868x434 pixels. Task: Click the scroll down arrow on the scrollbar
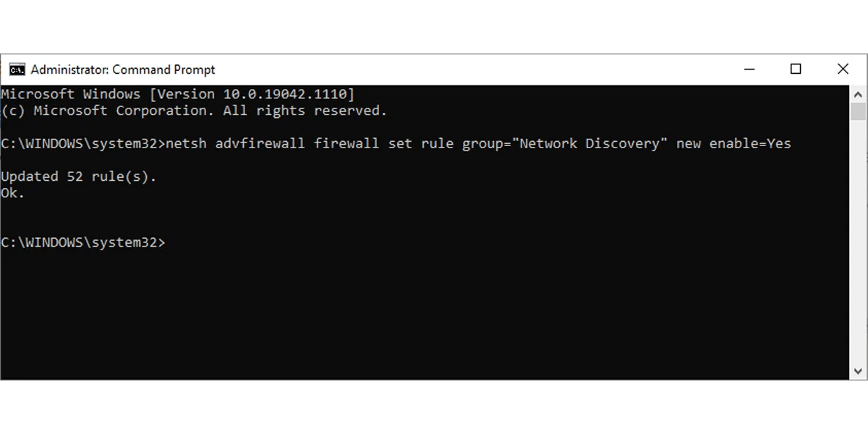tap(858, 371)
